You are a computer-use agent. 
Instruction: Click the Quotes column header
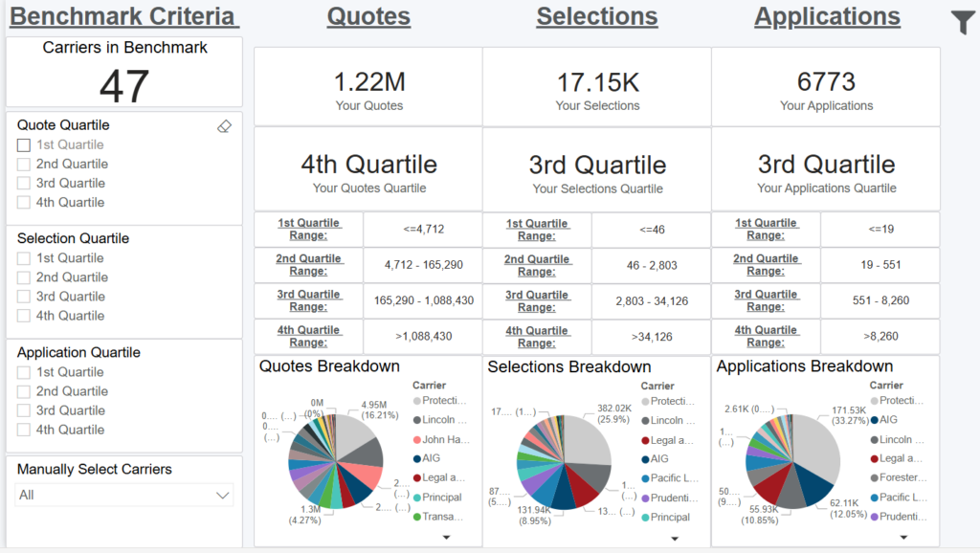tap(368, 16)
